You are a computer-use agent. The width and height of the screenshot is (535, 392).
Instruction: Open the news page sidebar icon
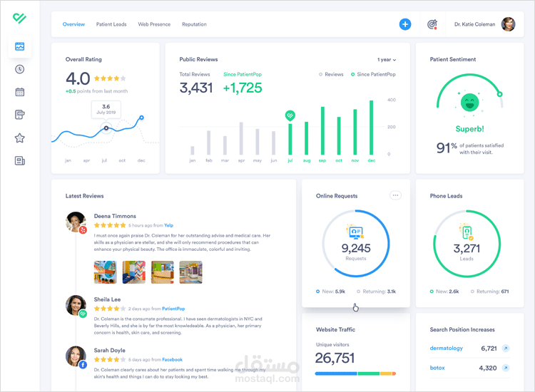20,160
